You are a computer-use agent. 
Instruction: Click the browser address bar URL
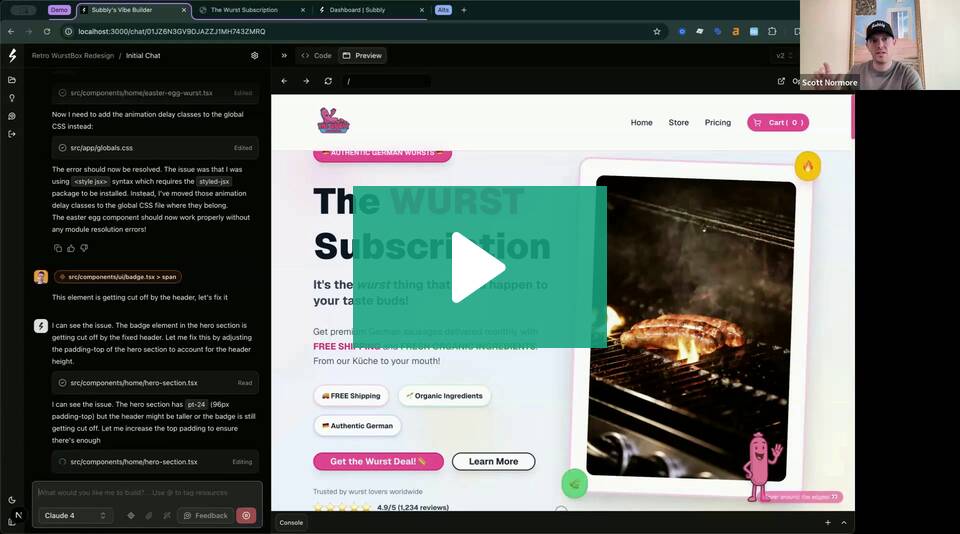pos(172,31)
